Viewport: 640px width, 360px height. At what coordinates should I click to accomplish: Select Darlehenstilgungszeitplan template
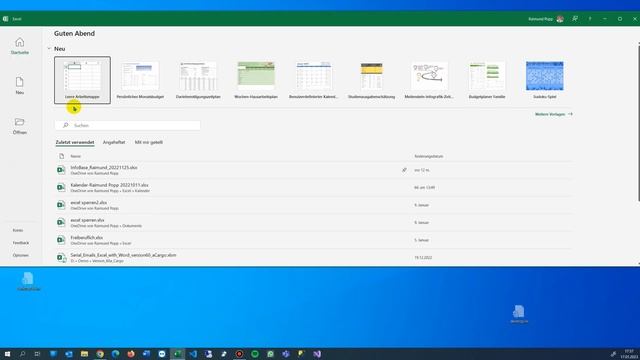198,80
